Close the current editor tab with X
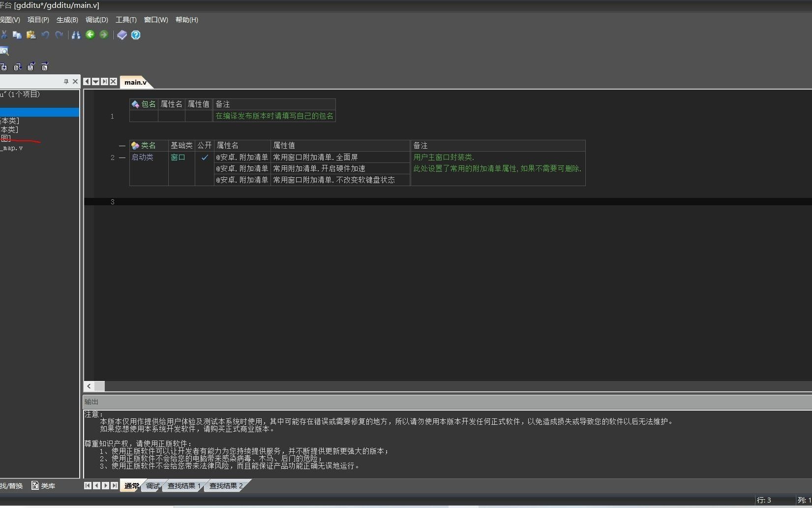Image resolution: width=812 pixels, height=508 pixels. [114, 82]
